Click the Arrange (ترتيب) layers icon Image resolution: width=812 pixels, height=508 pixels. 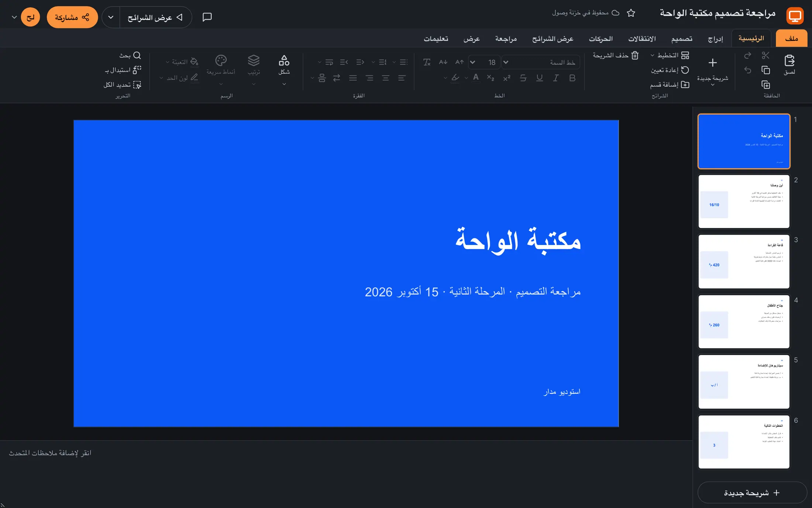click(254, 60)
